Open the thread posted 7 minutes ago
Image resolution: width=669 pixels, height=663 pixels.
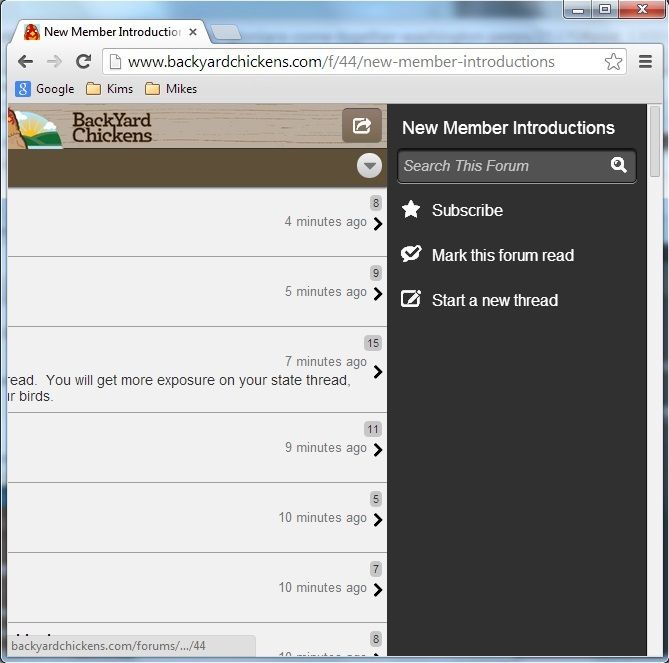coord(377,372)
